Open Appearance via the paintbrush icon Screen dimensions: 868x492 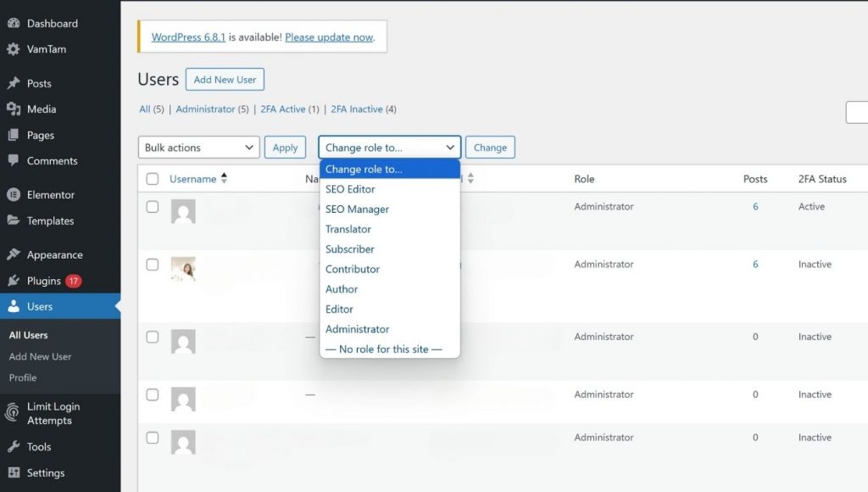[x=14, y=254]
